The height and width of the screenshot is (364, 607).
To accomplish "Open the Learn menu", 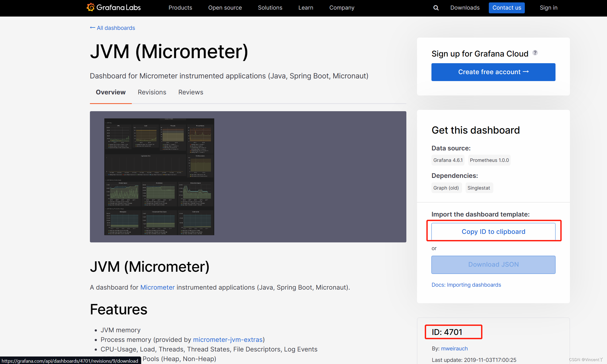I will pyautogui.click(x=306, y=8).
